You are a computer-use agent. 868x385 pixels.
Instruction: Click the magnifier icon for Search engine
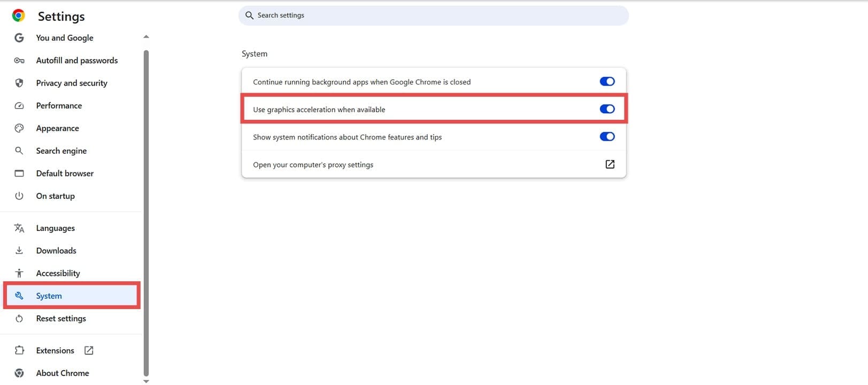coord(19,151)
